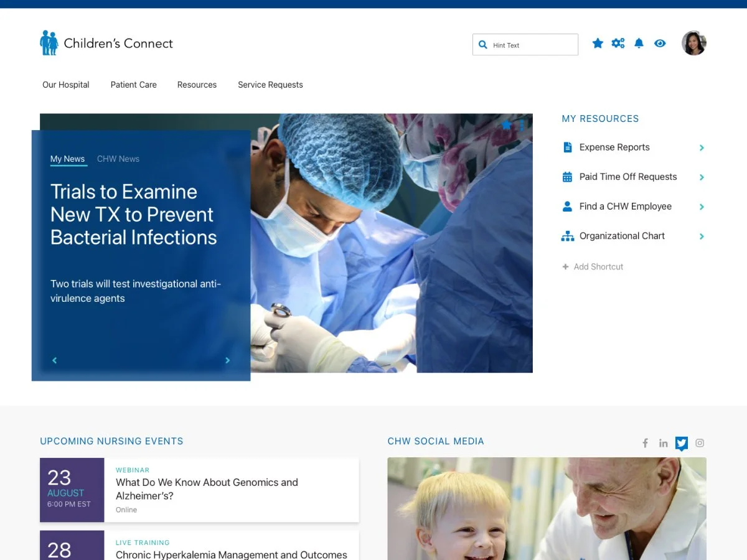This screenshot has width=747, height=560.
Task: Open the Our Hospital menu
Action: click(x=66, y=85)
